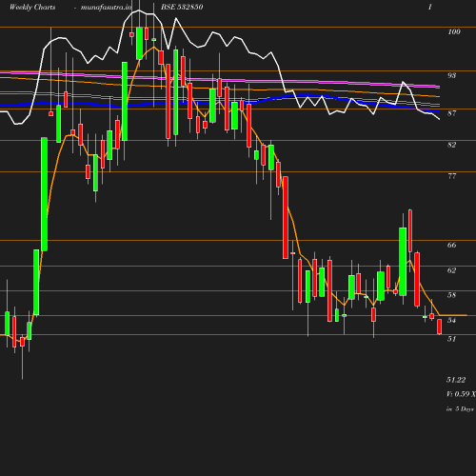This screenshot has width=476, height=476.
Task: Click the 'Weekly Charts' title text
Action: click(x=32, y=7)
